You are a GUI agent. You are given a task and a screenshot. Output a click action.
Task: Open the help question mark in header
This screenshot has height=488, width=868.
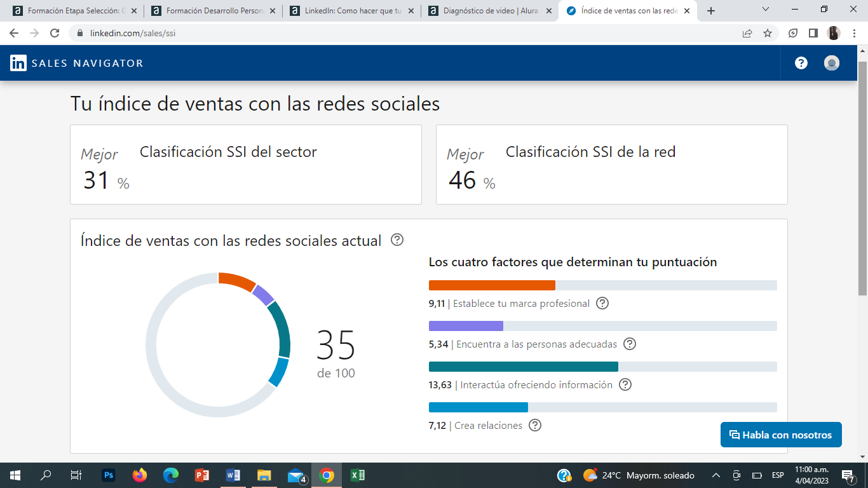tap(801, 63)
